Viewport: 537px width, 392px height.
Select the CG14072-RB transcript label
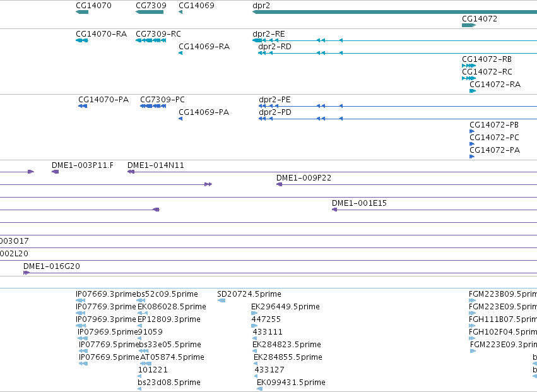click(x=487, y=59)
